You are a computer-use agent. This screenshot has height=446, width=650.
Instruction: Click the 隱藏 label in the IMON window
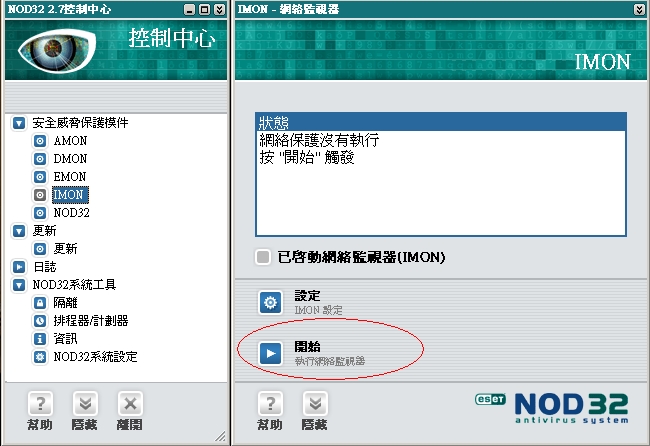pos(315,425)
